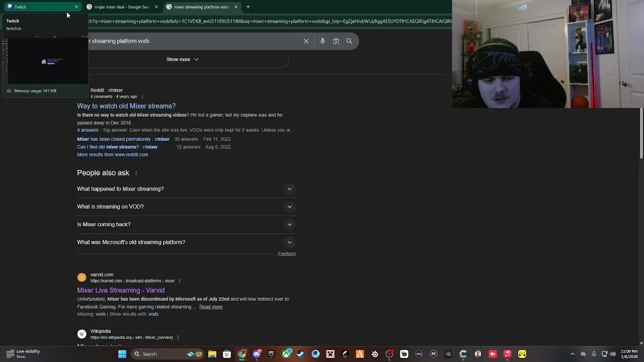Clear the Google search box text
Viewport: 644px width, 362px height.
pyautogui.click(x=306, y=41)
